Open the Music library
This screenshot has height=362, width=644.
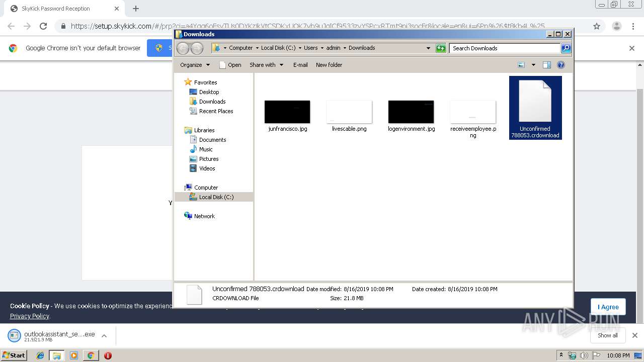(x=201, y=149)
